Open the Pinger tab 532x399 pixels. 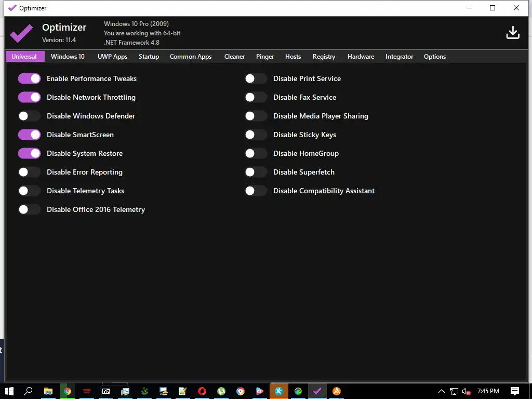click(x=265, y=56)
